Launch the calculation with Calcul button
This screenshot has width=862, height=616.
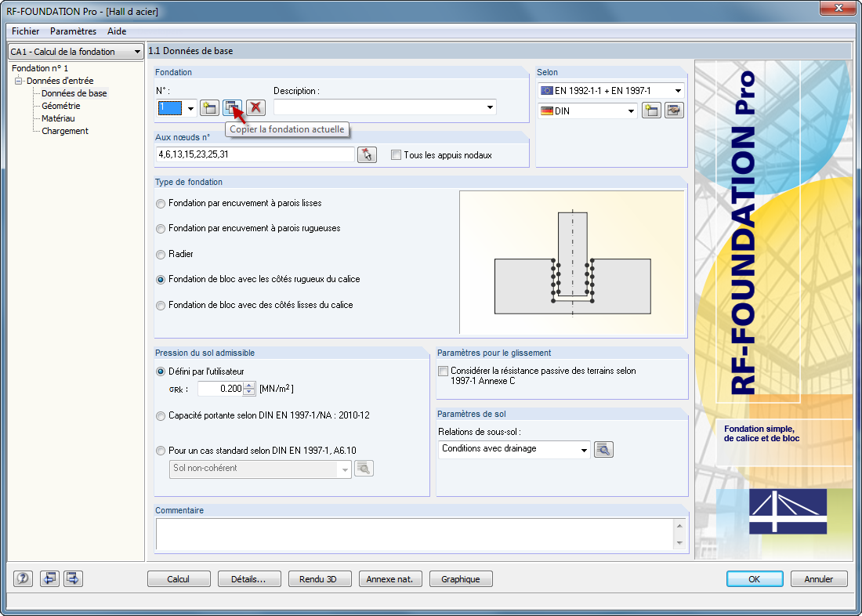click(x=179, y=578)
